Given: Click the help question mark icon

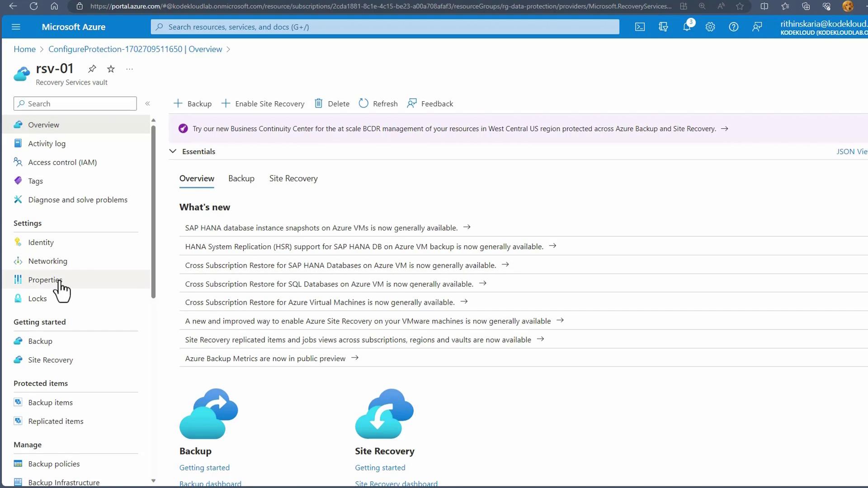Looking at the screenshot, I should pyautogui.click(x=733, y=27).
